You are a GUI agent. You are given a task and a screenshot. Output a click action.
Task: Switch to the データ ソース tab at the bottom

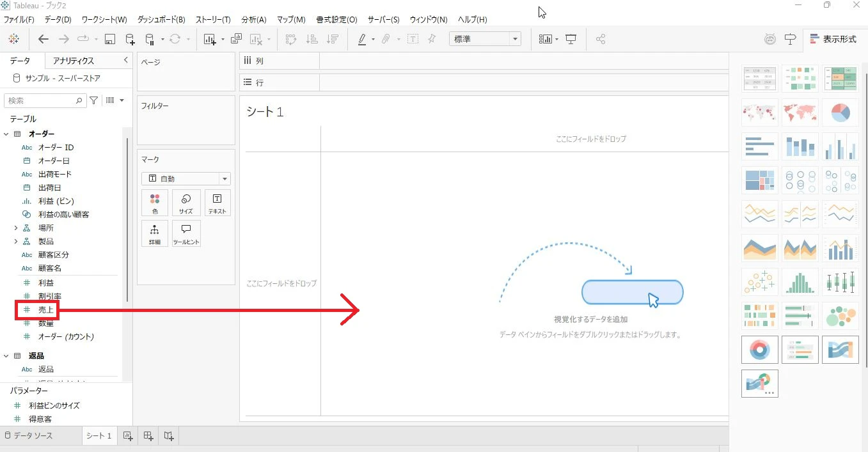(29, 436)
